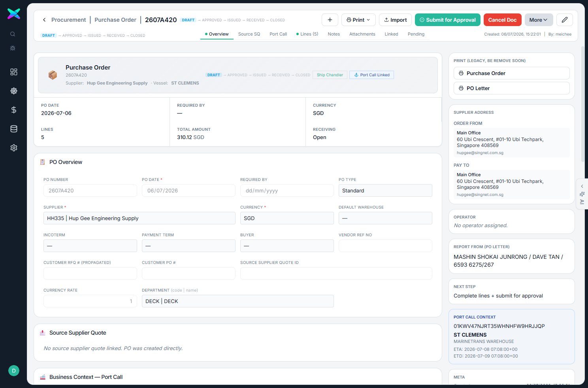588x388 pixels.
Task: Click the Ship Chandler tag
Action: point(330,75)
